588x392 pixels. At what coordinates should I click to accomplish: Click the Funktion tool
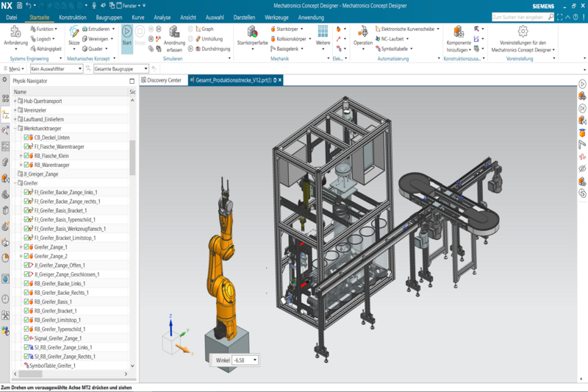(x=44, y=29)
